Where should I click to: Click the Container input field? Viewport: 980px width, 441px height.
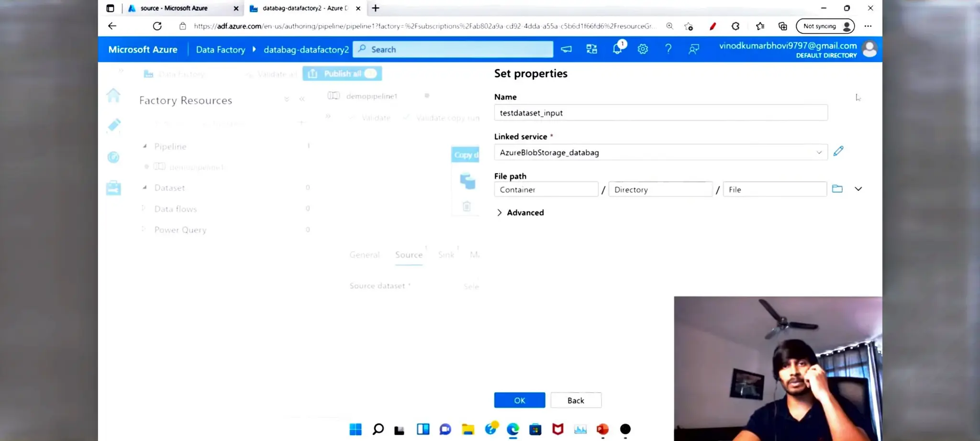pyautogui.click(x=546, y=189)
